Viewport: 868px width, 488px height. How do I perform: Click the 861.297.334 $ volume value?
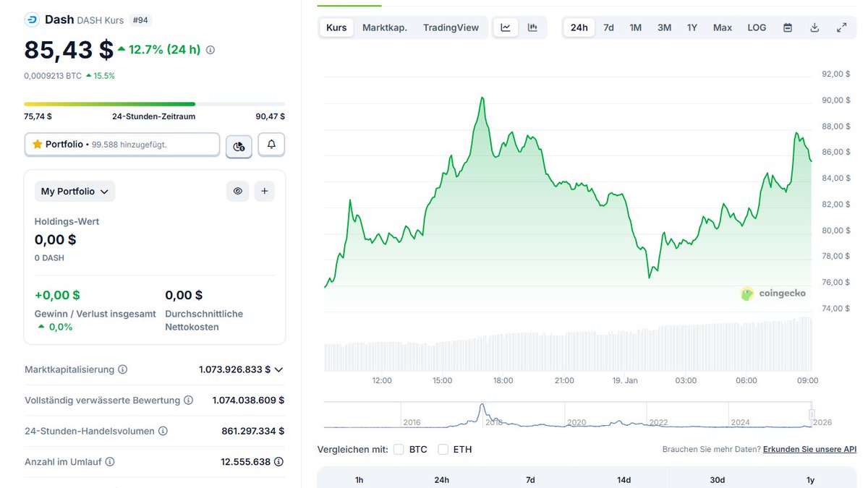point(252,431)
